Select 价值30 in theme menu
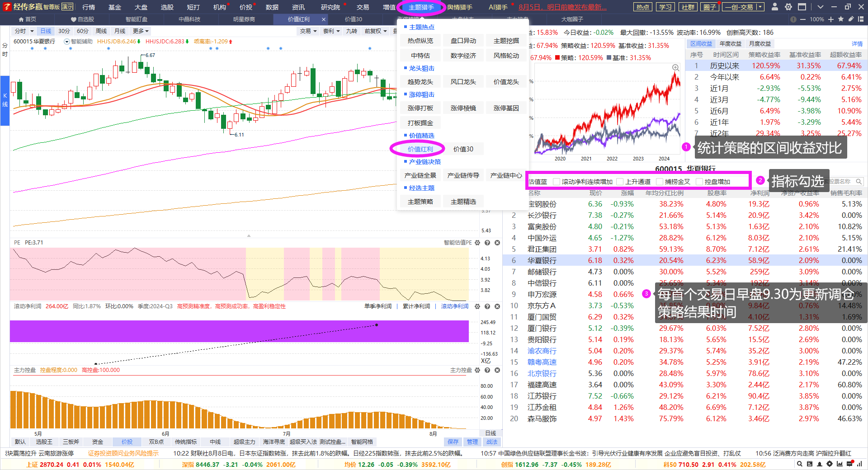868x470 pixels. pos(463,149)
